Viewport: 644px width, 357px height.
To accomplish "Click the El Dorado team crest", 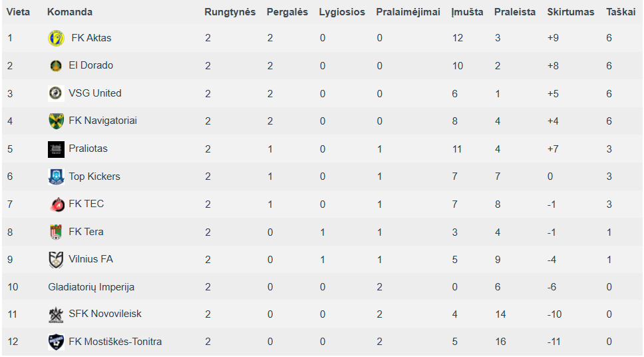I will (x=56, y=66).
